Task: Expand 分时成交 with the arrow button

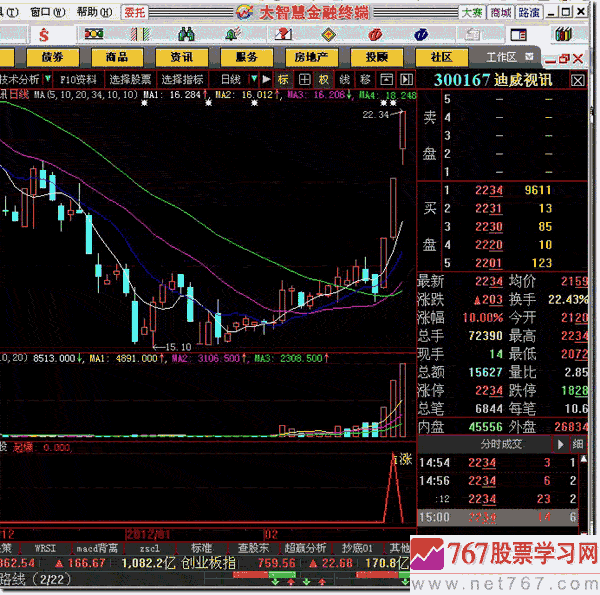Action: pyautogui.click(x=560, y=444)
